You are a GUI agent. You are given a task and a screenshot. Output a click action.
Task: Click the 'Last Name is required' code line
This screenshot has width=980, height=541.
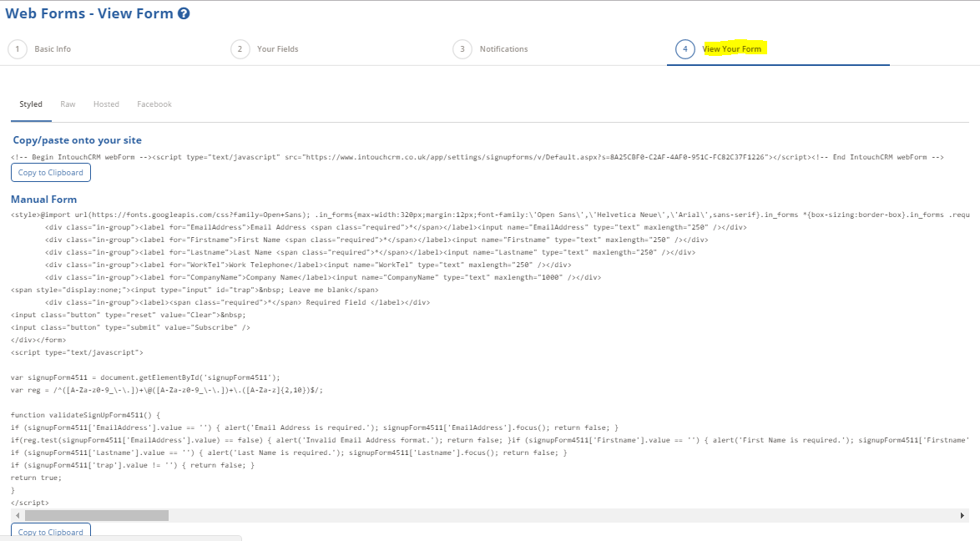coord(289,453)
